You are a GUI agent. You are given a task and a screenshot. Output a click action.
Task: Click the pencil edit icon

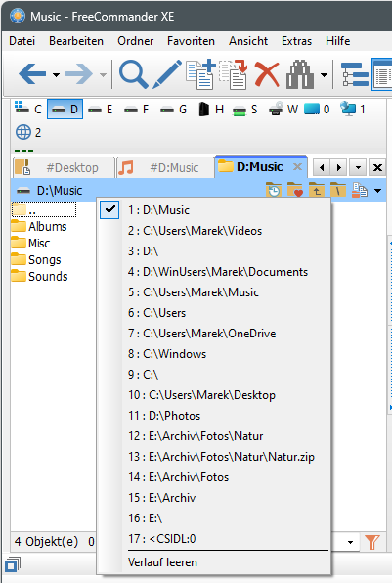coord(167,74)
